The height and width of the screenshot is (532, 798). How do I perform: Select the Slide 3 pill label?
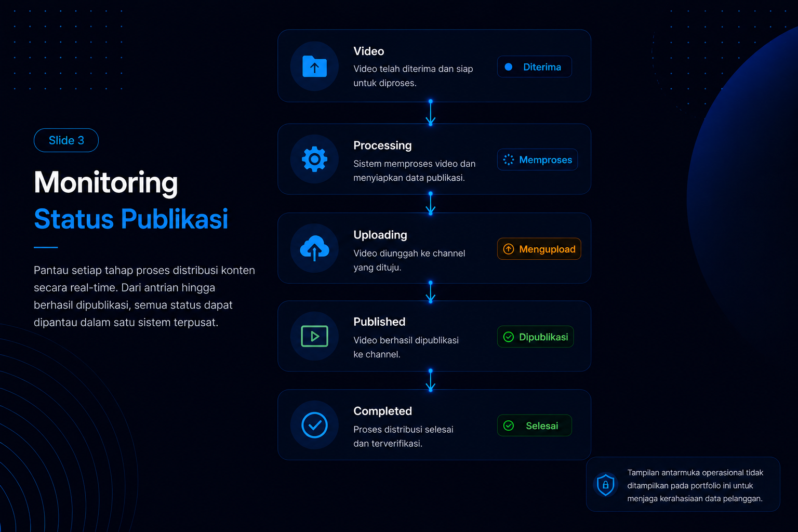click(66, 140)
